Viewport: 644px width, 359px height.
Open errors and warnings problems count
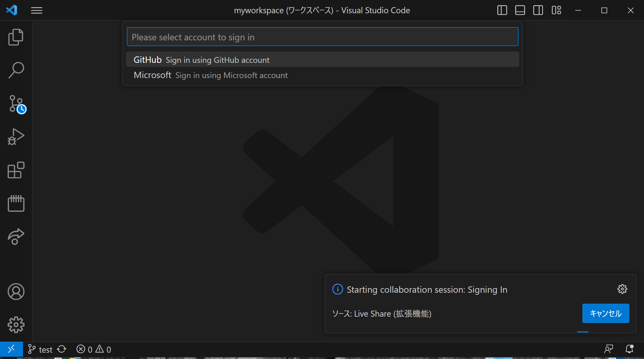click(94, 349)
